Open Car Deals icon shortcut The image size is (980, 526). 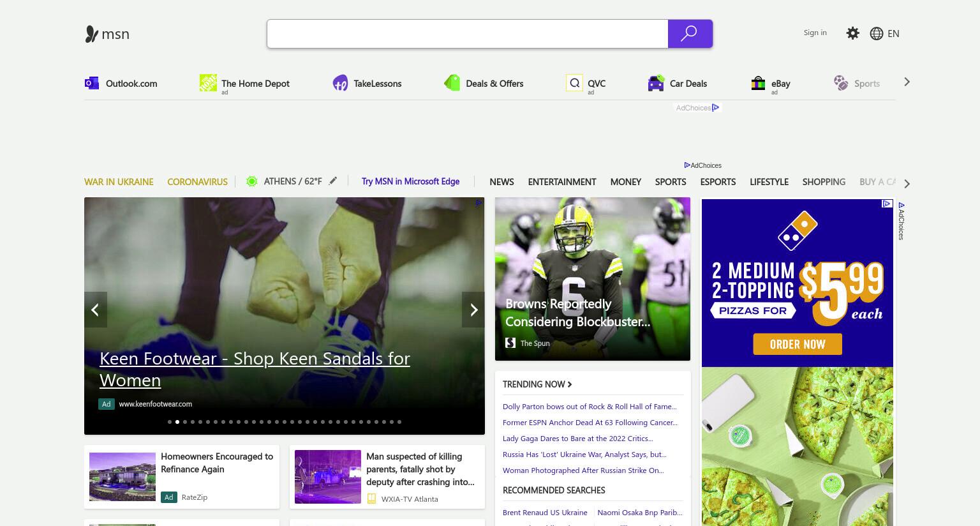656,83
